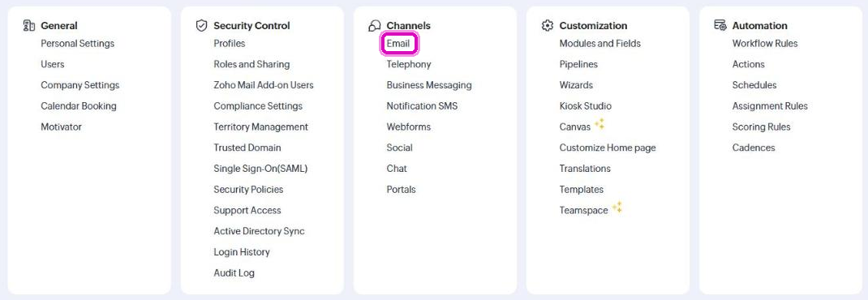
Task: Go to Company Settings
Action: (80, 85)
